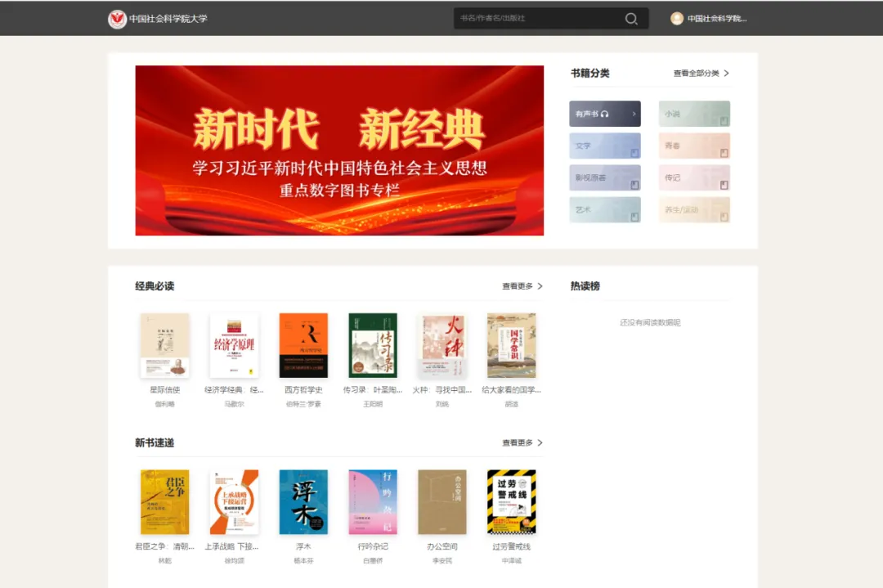Viewport: 883px width, 588px height.
Task: Open 浮木 book cover
Action: (x=303, y=502)
